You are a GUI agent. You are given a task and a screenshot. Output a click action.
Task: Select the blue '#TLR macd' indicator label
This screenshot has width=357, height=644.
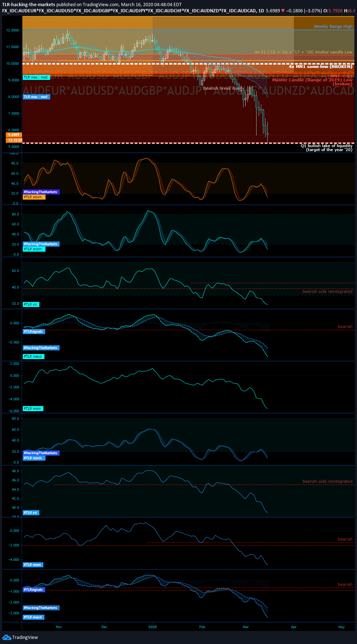click(33, 617)
